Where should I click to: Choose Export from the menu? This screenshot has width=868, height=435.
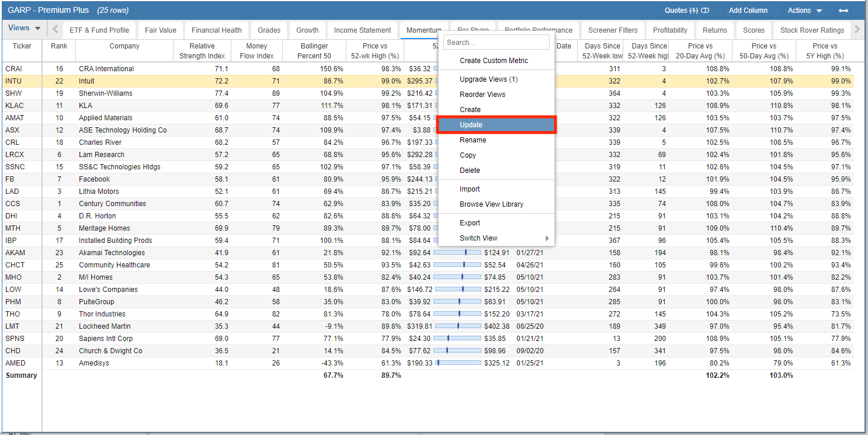(x=497, y=223)
